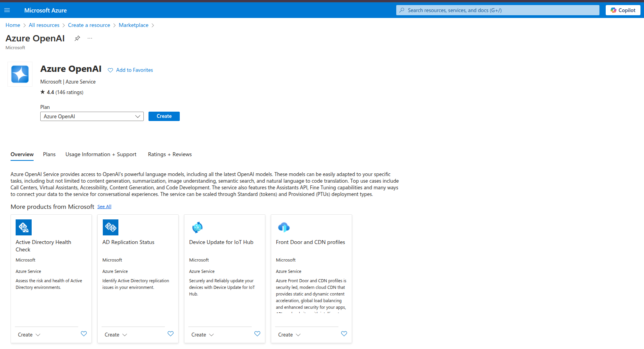Favorite the AD Replication Status card

(170, 334)
